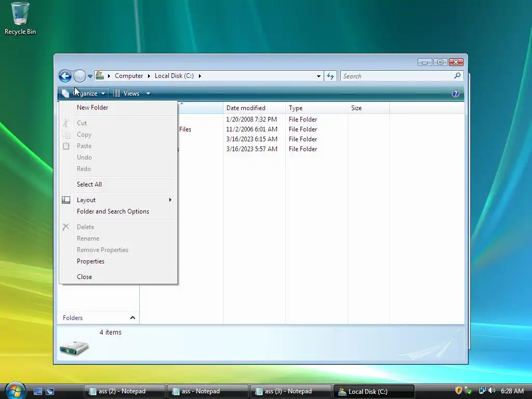
Task: Open the Layout submenu
Action: [x=118, y=200]
